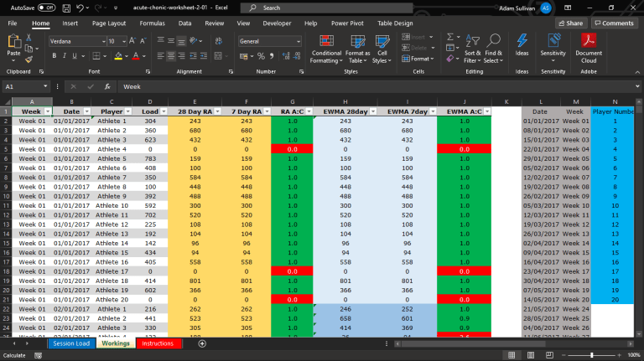644x361 pixels.
Task: Open Find & Select magnifier
Action: pyautogui.click(x=493, y=49)
